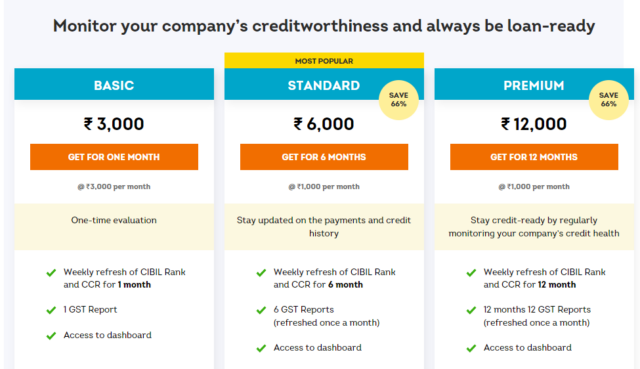Select the BASIC plan header

pyautogui.click(x=114, y=84)
